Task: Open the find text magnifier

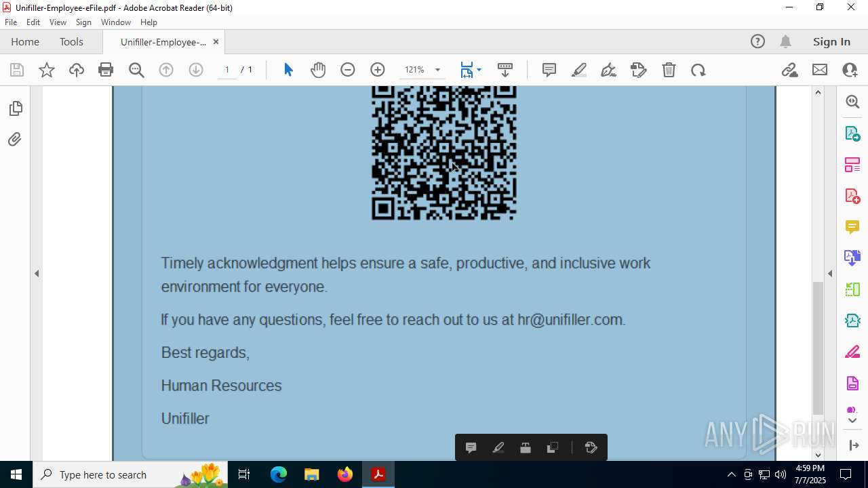Action: tap(136, 70)
